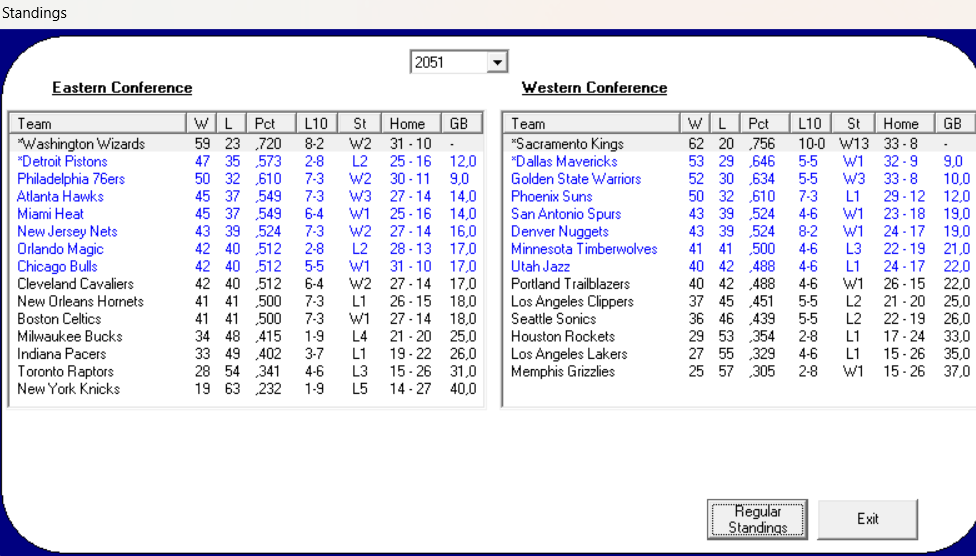Select the Portland Trailblazers row
Screen dimensions: 976x556
740,283
